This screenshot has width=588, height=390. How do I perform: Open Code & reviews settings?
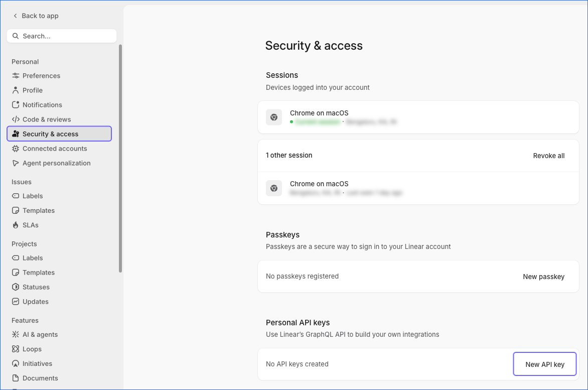(59, 119)
